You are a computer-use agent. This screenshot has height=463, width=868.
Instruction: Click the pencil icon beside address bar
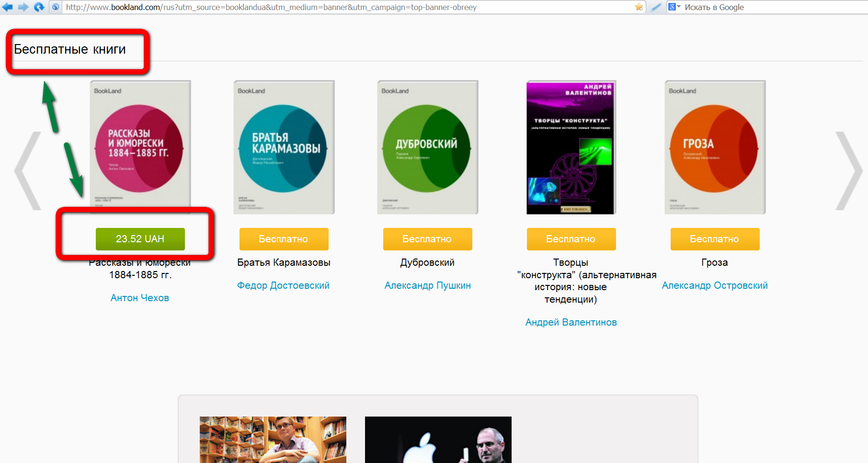(656, 7)
